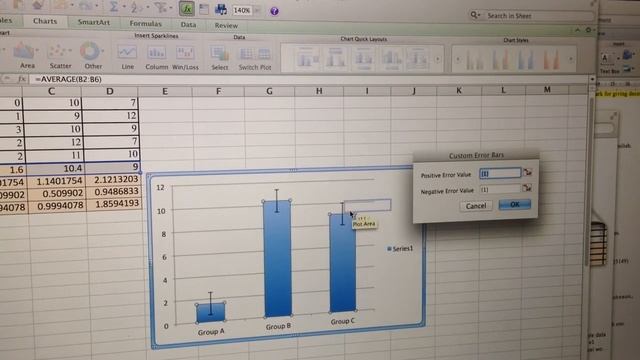Image resolution: width=640 pixels, height=360 pixels.
Task: Open the 140% zoom dropdown
Action: (x=258, y=11)
